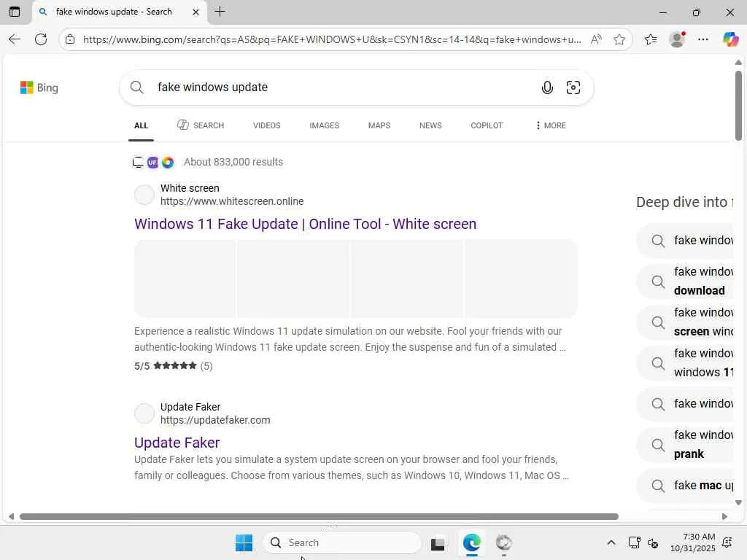747x560 pixels.
Task: Add this page to favorites star
Action: 619,39
